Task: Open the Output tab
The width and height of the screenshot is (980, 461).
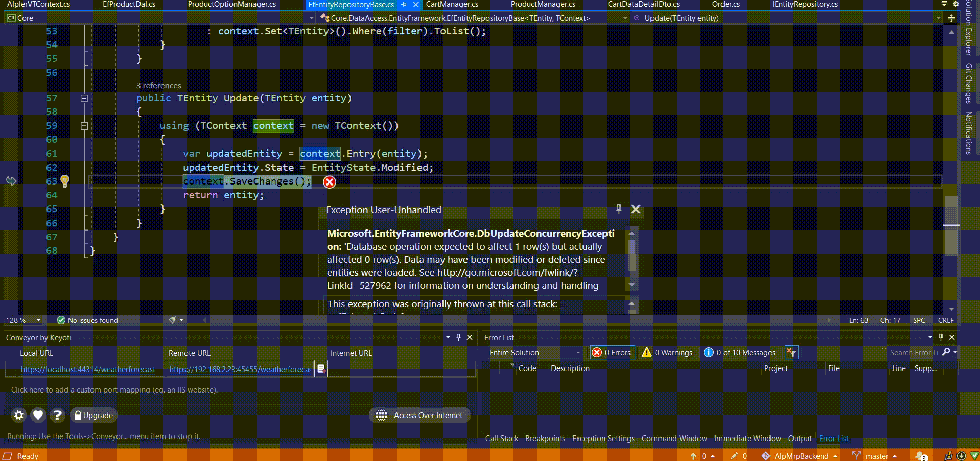Action: tap(800, 439)
